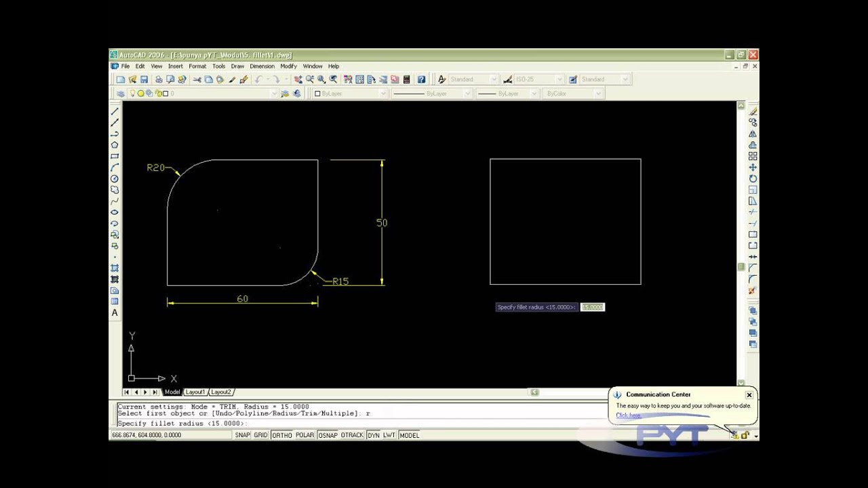Select the Rectangle draw tool

[115, 156]
